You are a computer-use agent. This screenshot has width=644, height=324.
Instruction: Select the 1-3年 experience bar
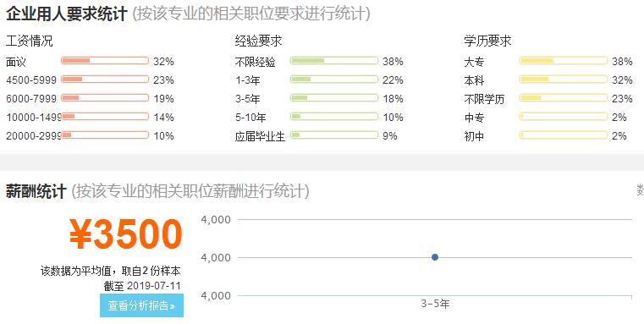(x=334, y=80)
